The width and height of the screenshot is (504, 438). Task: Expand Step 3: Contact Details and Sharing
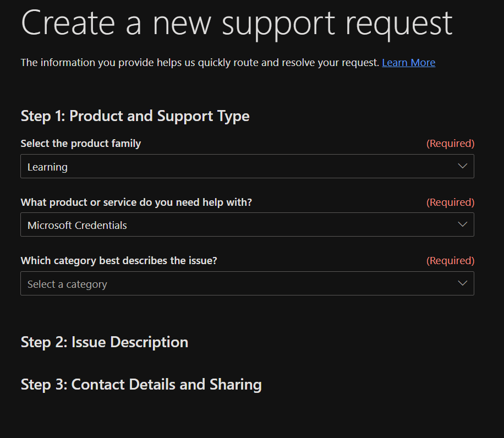point(141,385)
